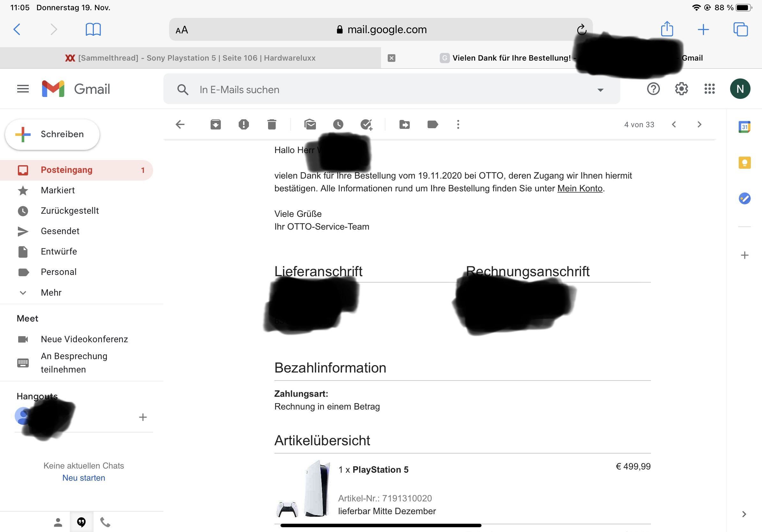Move email to a folder
Screen dimensions: 762x532
[405, 125]
